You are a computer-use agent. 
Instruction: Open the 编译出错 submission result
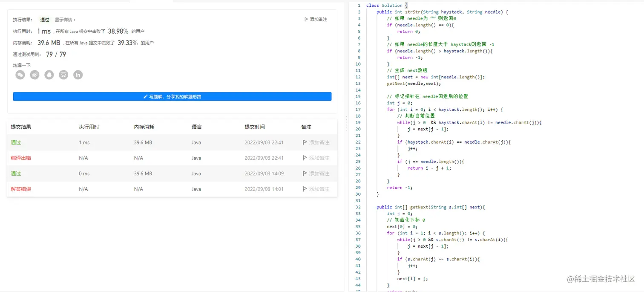pyautogui.click(x=21, y=158)
